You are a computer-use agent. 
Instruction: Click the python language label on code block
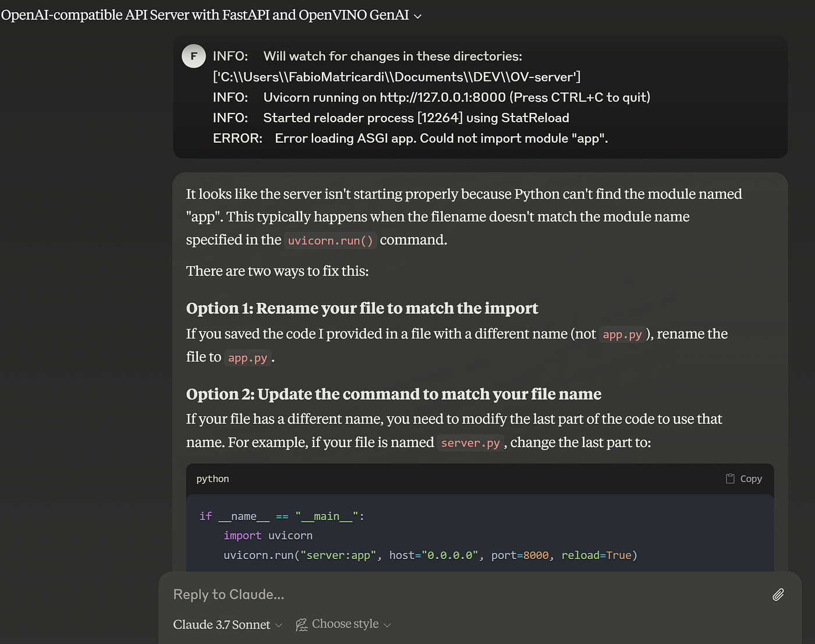pos(212,479)
